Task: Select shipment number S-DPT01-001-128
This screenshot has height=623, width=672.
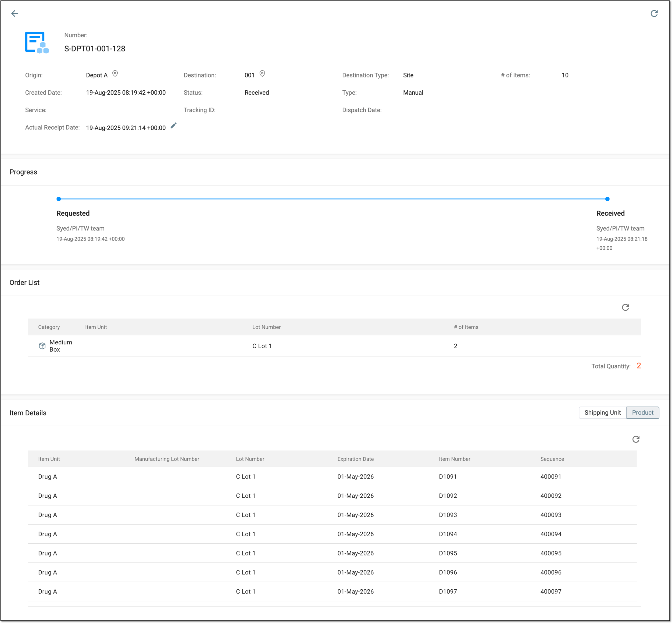Action: [95, 49]
